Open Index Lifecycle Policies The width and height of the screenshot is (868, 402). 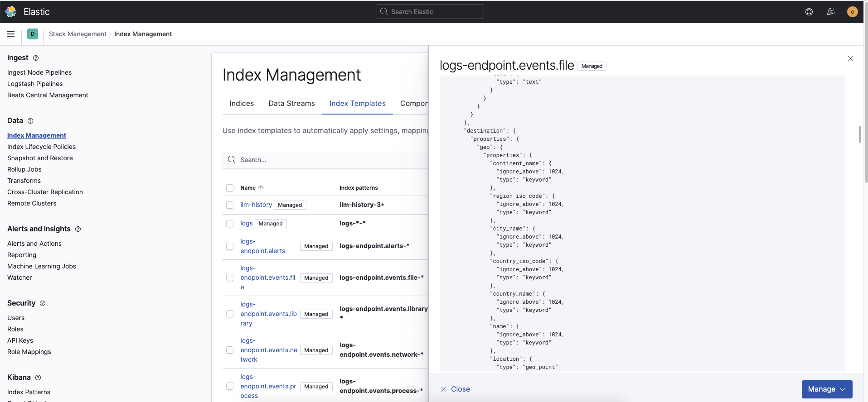[41, 147]
